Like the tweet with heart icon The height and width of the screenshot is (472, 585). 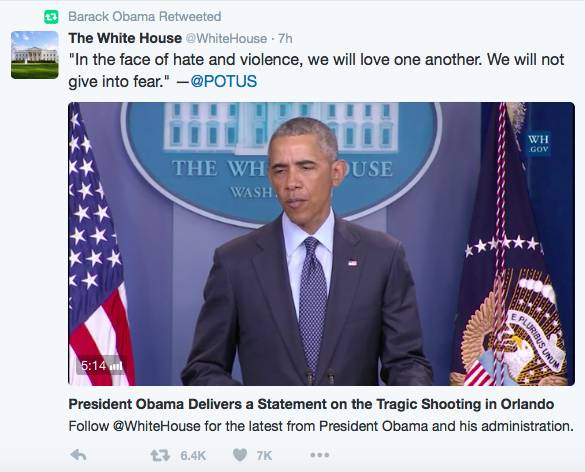240,455
